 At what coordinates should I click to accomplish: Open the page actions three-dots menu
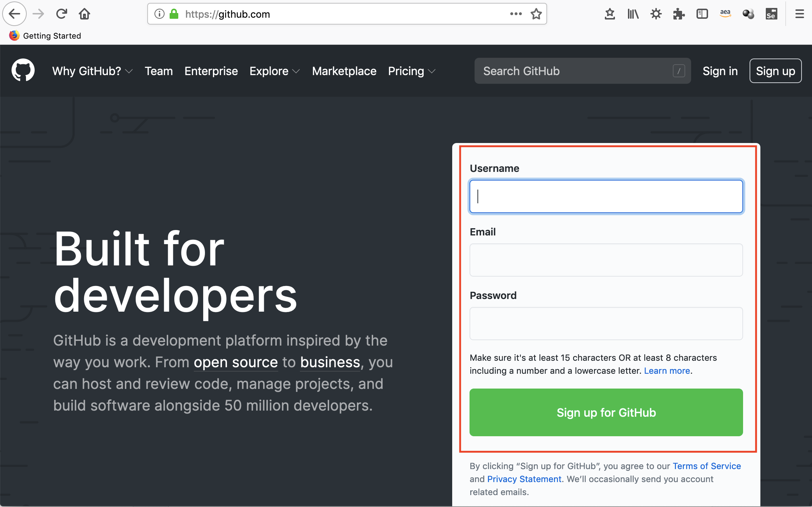[516, 14]
